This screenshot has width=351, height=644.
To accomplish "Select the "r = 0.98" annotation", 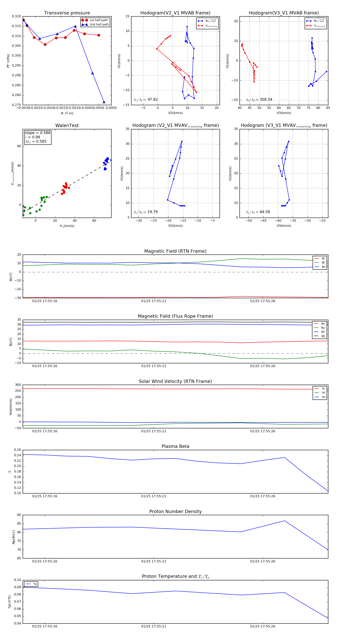I will (x=33, y=137).
